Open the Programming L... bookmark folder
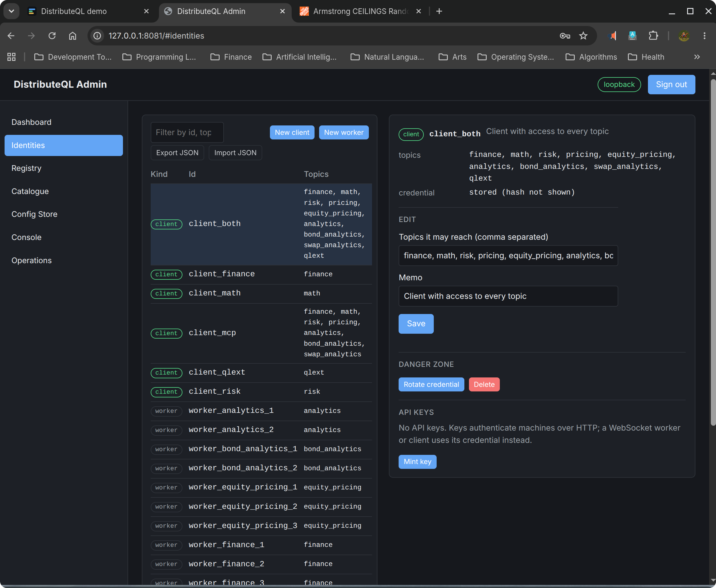Screen dimensions: 716x588 [159, 57]
